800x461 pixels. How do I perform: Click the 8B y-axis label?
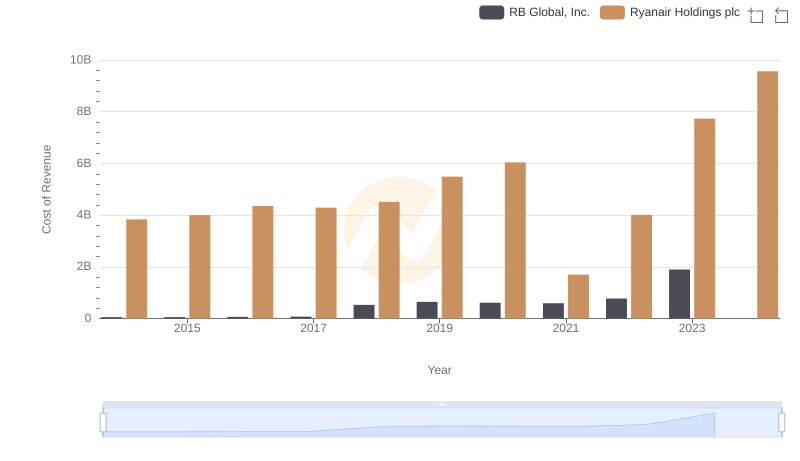click(x=84, y=111)
